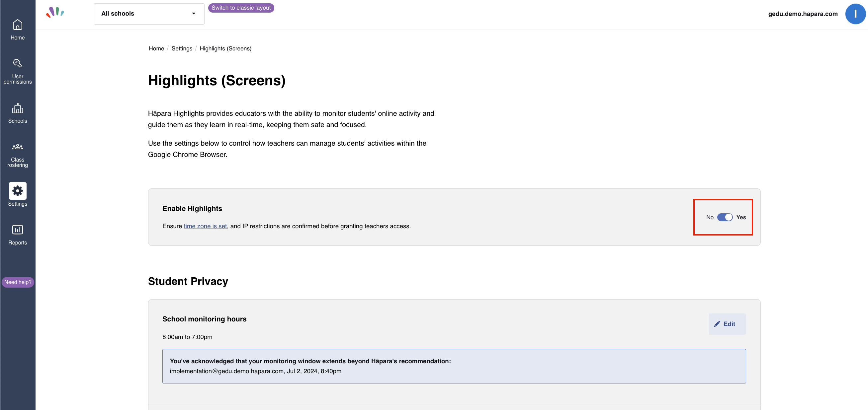The width and height of the screenshot is (868, 410).
Task: Click the Need help? button
Action: pos(18,282)
